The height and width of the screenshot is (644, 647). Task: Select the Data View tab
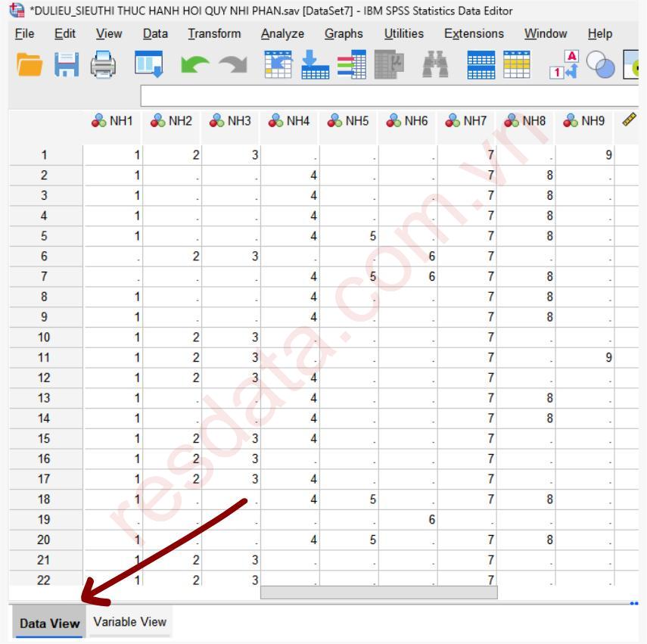[x=49, y=624]
